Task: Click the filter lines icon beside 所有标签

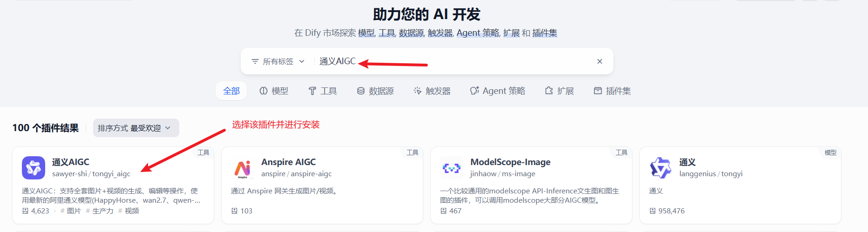Action: coord(255,61)
